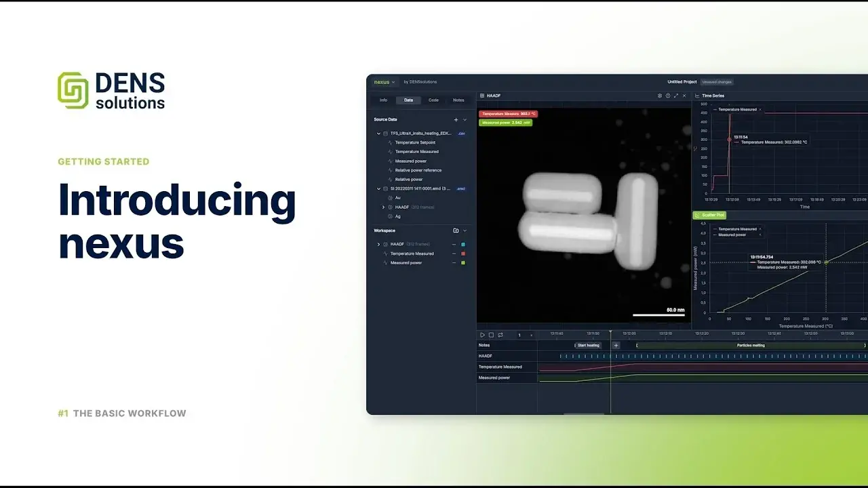Select the HAADF timeline track label
Viewport: 868px width, 488px height.
pyautogui.click(x=486, y=356)
